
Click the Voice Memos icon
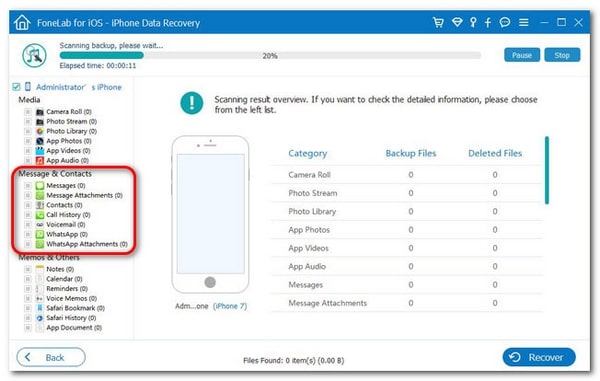click(x=40, y=298)
